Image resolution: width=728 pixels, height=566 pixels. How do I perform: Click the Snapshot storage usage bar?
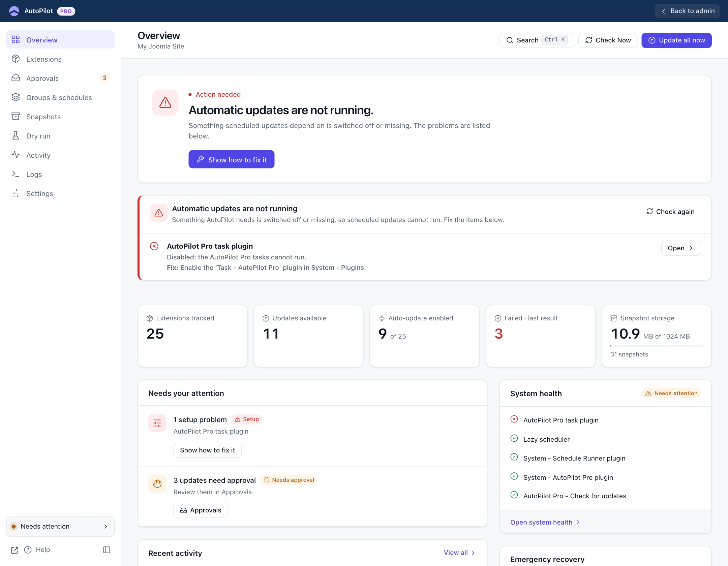tap(657, 346)
